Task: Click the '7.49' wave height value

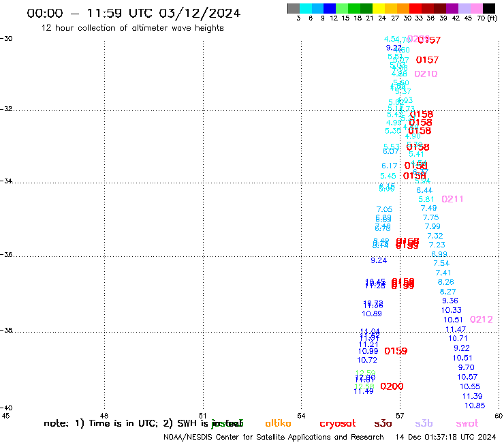Action: pyautogui.click(x=429, y=208)
